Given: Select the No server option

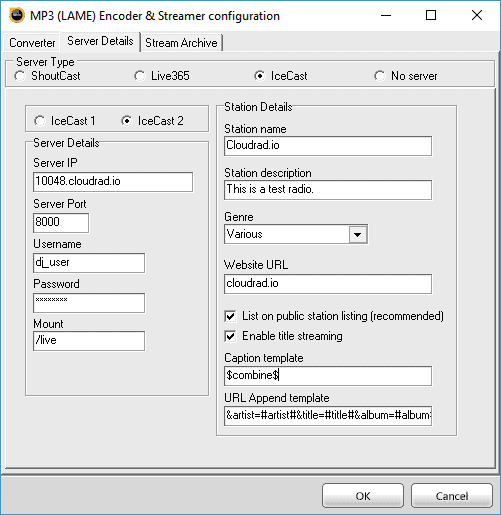Looking at the screenshot, I should click(x=379, y=76).
